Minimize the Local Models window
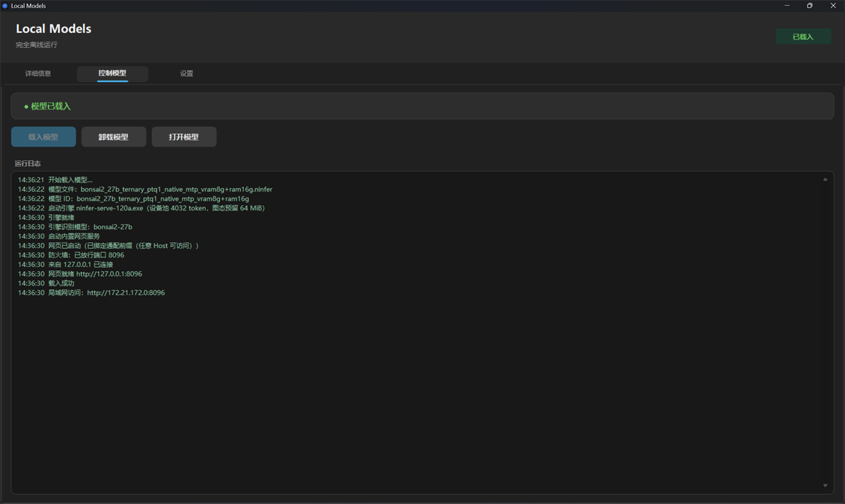The width and height of the screenshot is (845, 504). click(787, 6)
